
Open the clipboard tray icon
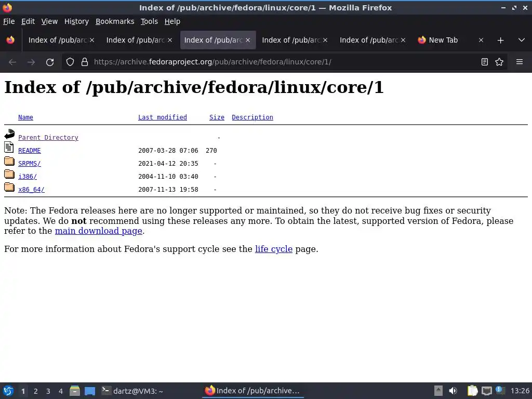[x=472, y=391]
